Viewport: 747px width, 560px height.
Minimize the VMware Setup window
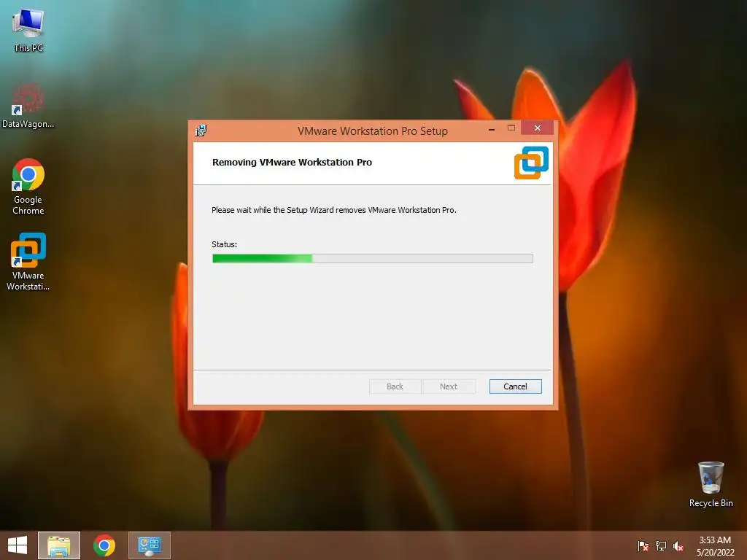[492, 128]
